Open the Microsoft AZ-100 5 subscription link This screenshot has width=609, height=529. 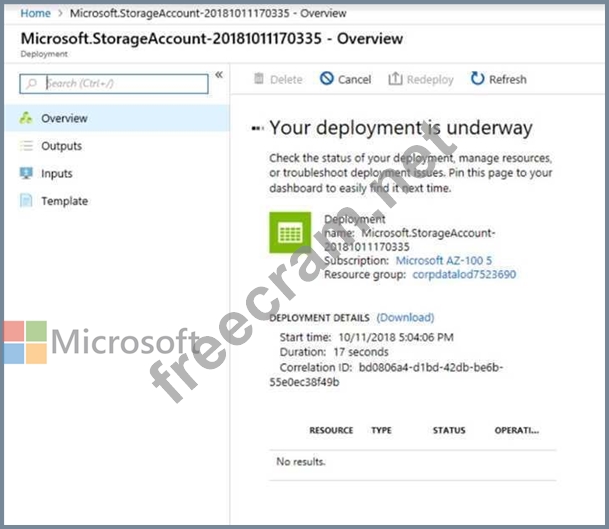(444, 260)
